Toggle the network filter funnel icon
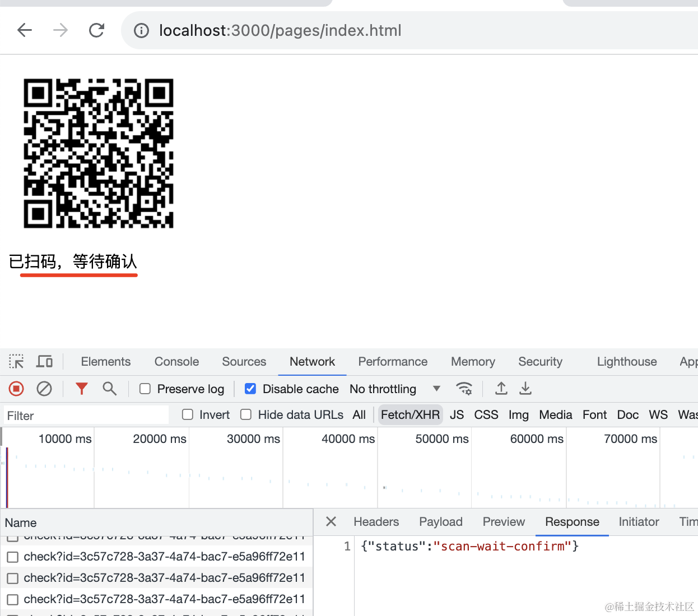 point(82,389)
